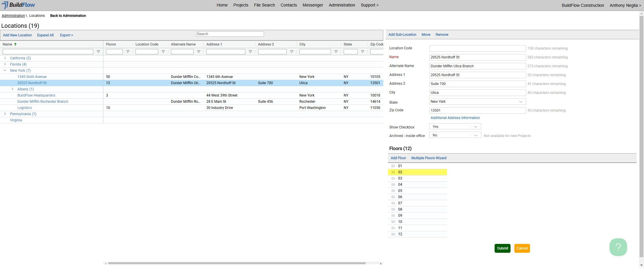Open the State New York dropdown
This screenshot has height=269, width=644.
[477, 102]
